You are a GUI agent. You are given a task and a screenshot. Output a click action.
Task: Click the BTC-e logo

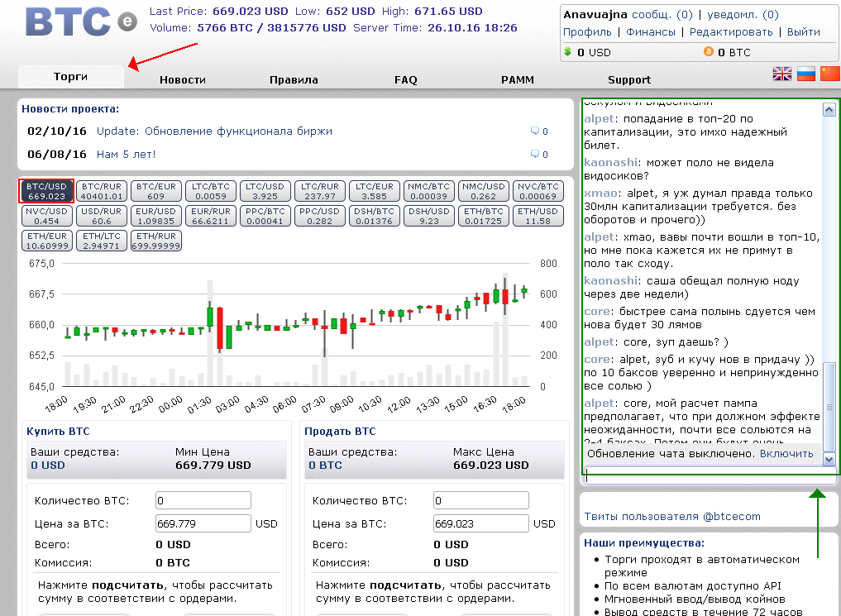(x=80, y=21)
